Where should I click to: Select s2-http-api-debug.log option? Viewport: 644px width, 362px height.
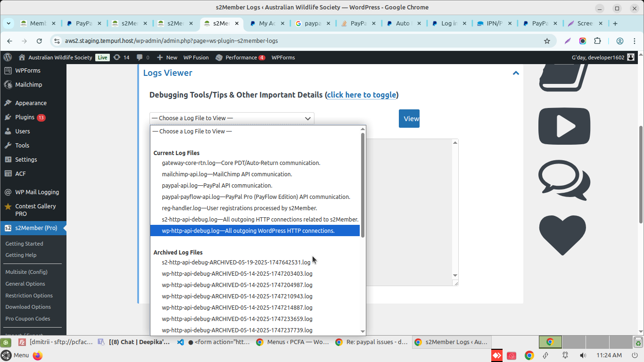click(x=255, y=219)
